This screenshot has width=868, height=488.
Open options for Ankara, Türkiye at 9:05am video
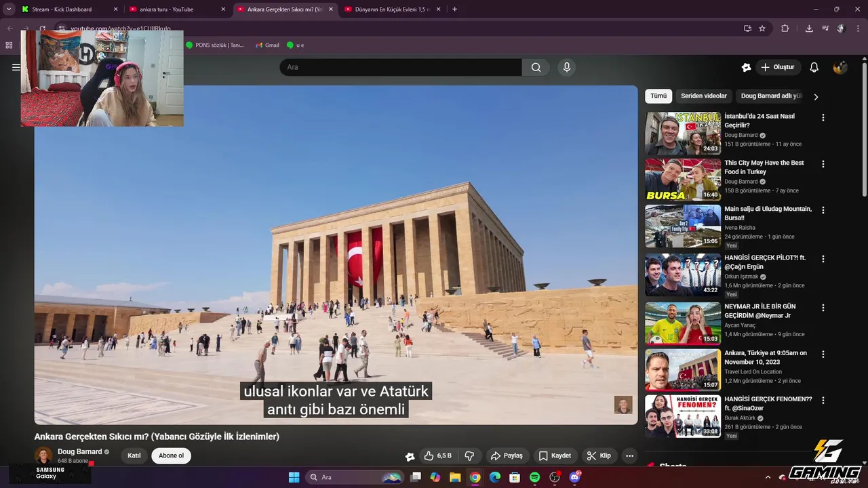(x=823, y=354)
